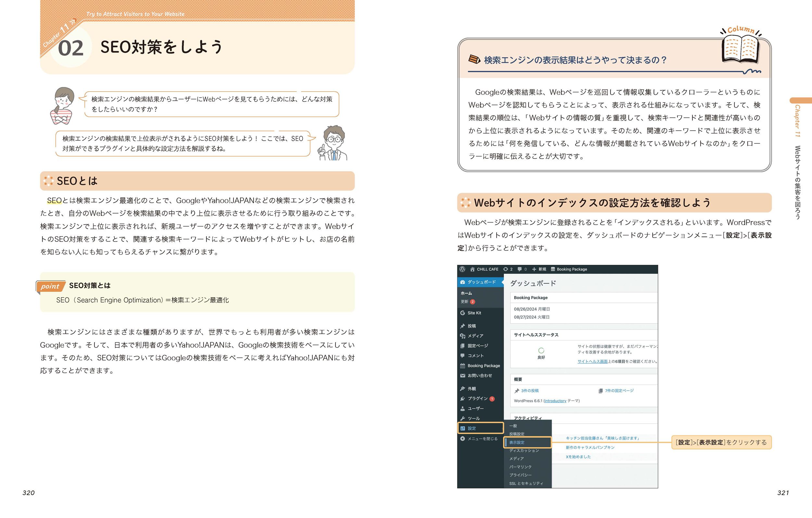Open the 7件の固定ページ link

[x=619, y=390]
